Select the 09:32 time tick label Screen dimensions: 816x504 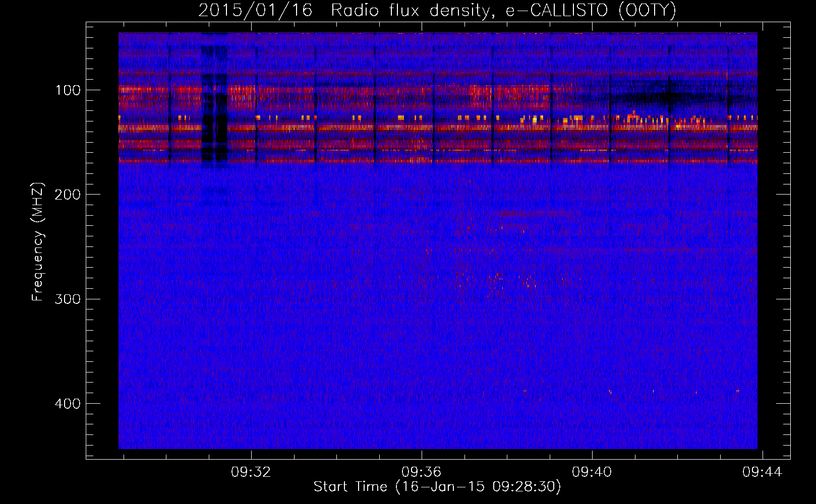coord(251,472)
